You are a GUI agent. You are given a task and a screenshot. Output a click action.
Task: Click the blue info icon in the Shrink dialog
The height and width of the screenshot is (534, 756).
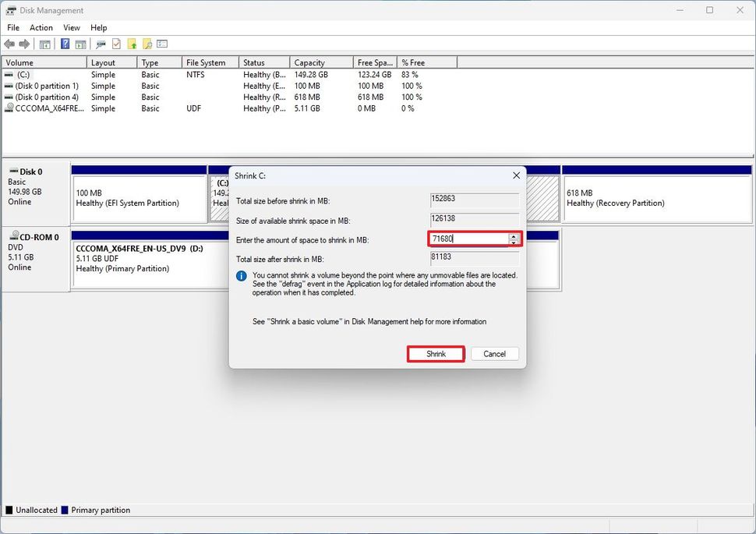pyautogui.click(x=242, y=276)
